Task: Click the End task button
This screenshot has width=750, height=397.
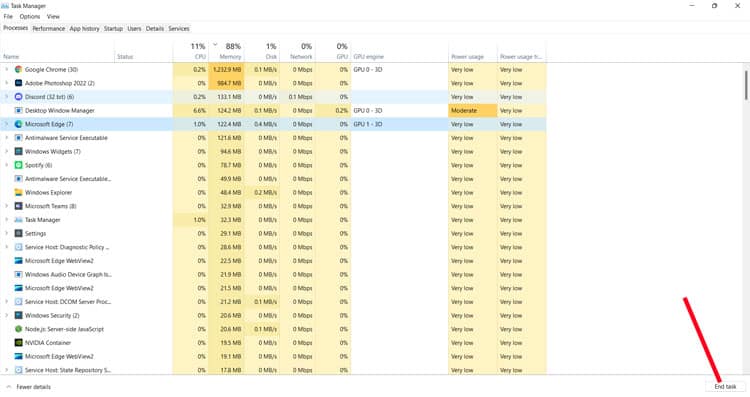Action: click(x=725, y=386)
